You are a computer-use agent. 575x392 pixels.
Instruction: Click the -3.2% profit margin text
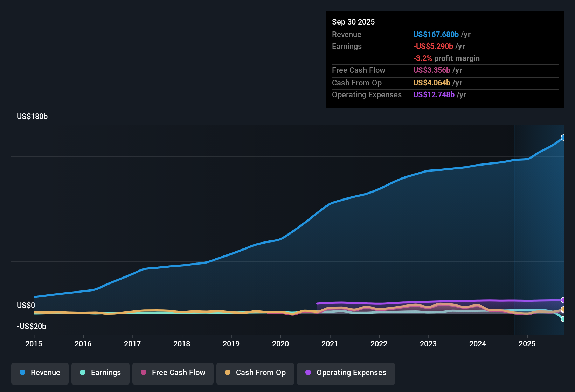coord(446,58)
